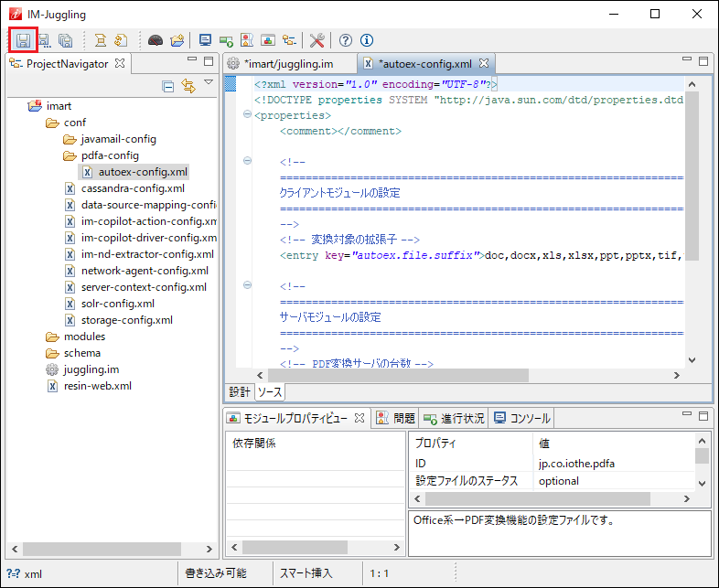
Task: Switch to the 設計 tab
Action: (x=239, y=391)
